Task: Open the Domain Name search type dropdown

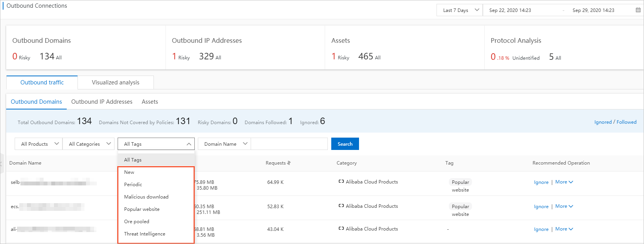Action: pyautogui.click(x=224, y=144)
